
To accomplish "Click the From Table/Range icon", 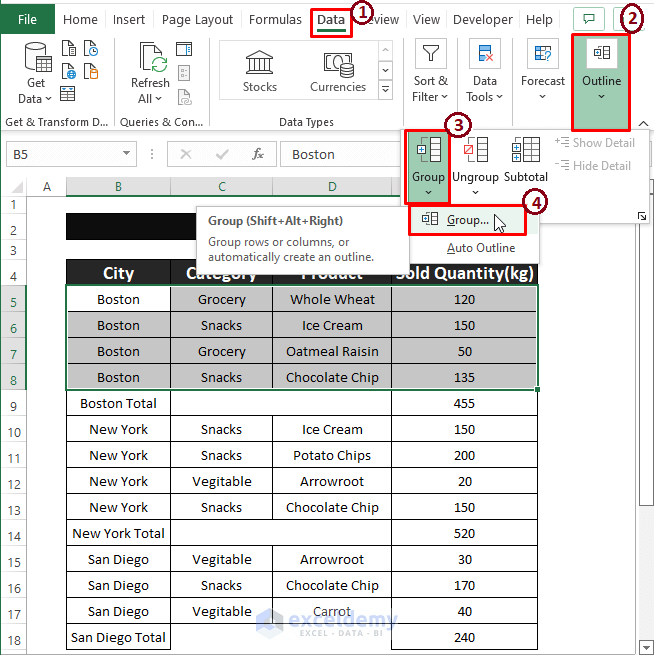I will pos(68,94).
